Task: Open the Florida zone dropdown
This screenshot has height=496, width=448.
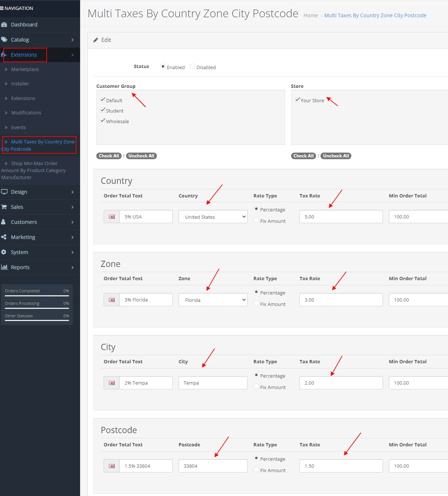Action: pos(213,300)
